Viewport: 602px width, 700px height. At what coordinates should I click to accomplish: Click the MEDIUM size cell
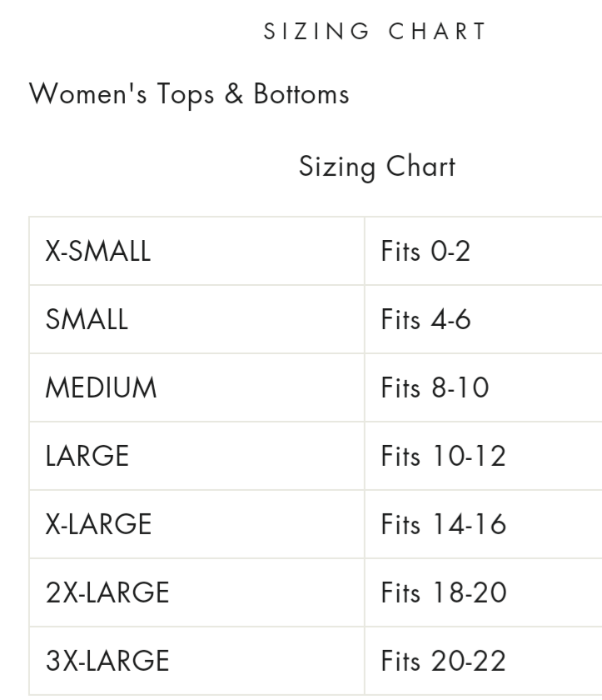click(x=101, y=387)
